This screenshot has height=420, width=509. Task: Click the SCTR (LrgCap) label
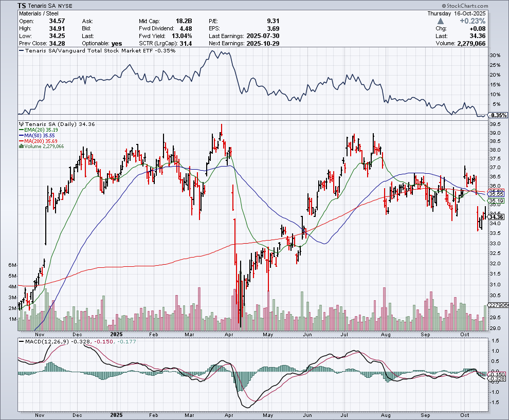click(x=156, y=43)
